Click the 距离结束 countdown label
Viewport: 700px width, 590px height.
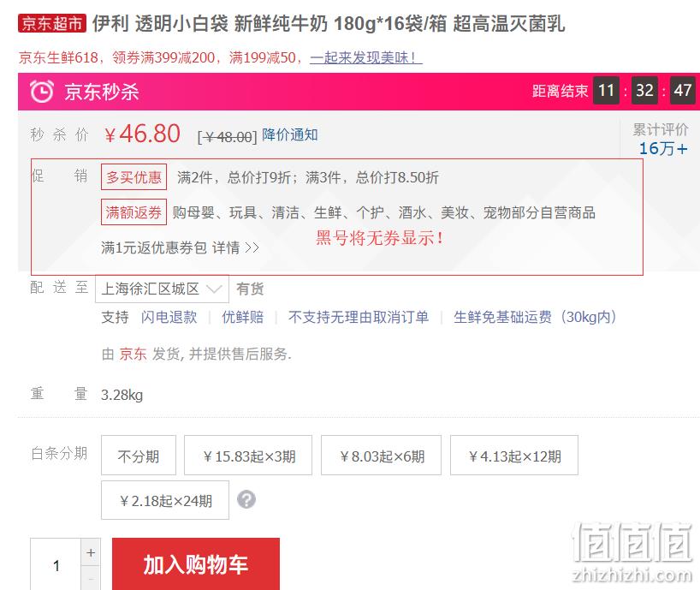pyautogui.click(x=560, y=91)
